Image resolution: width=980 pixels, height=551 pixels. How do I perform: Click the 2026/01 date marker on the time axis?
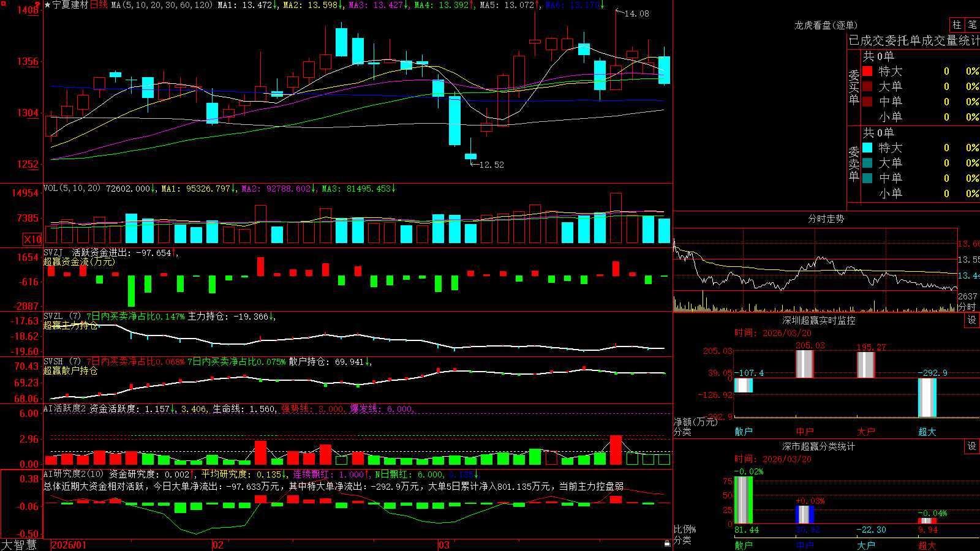[69, 545]
